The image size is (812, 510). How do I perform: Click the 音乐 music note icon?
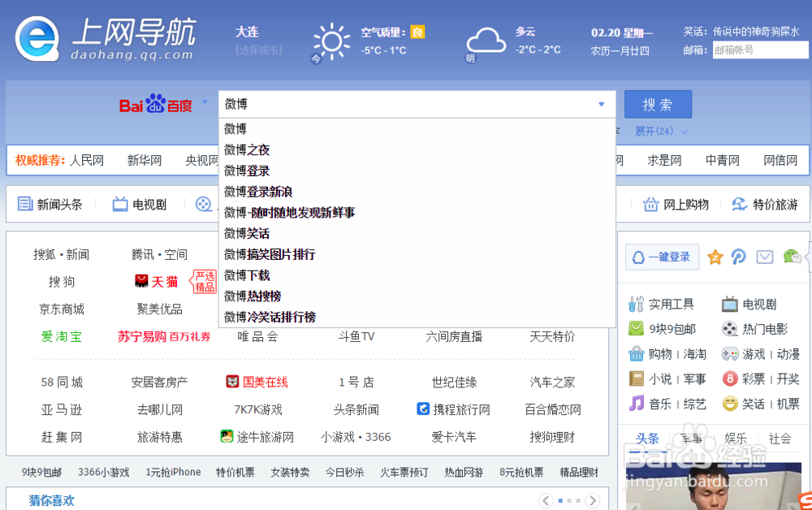coord(636,404)
